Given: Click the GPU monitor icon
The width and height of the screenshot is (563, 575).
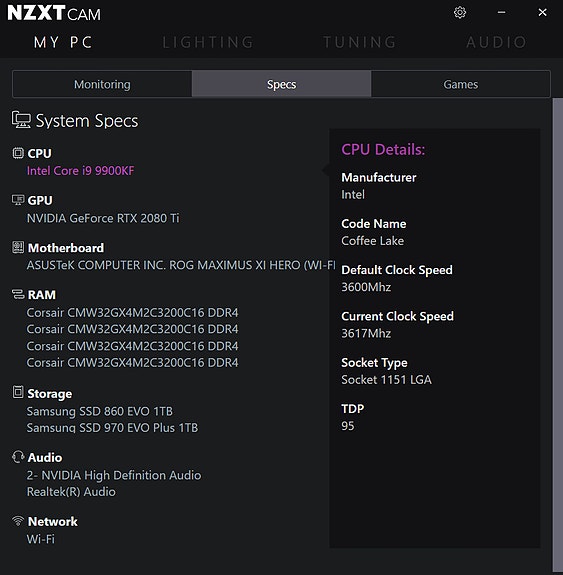Looking at the screenshot, I should coord(18,200).
